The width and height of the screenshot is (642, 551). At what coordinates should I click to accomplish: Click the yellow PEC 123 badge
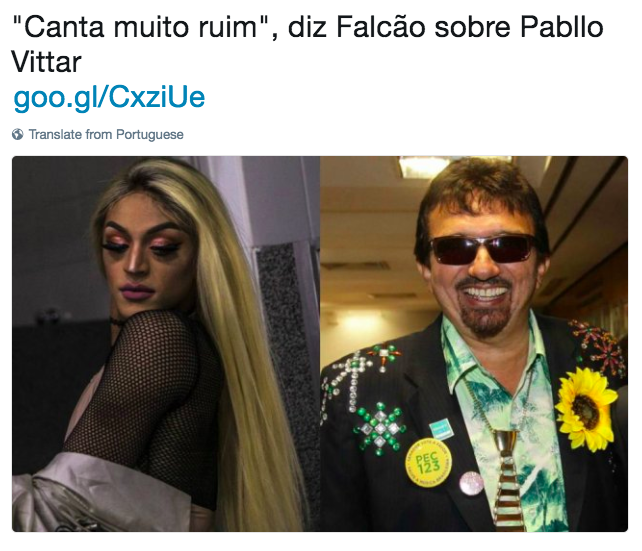point(428,463)
